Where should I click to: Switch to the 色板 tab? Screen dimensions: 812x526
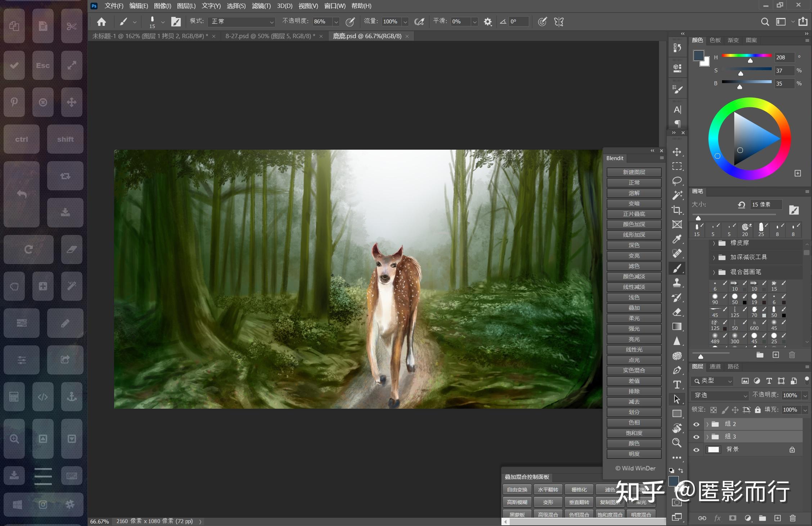click(715, 40)
